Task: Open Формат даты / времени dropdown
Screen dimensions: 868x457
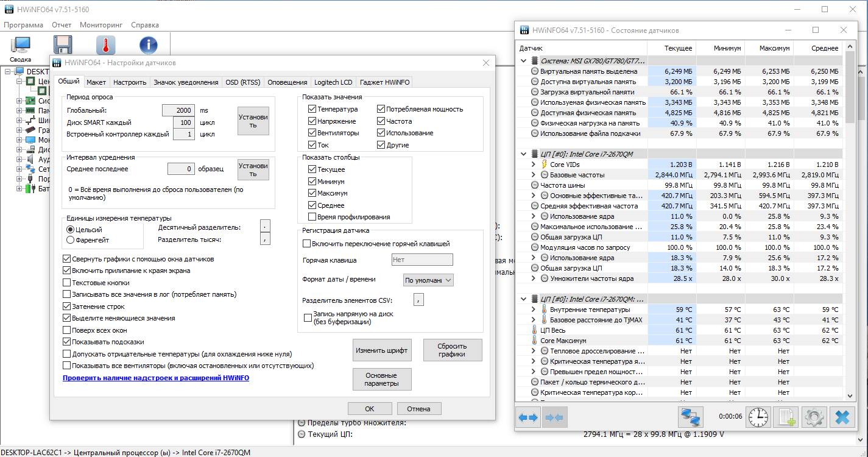Action: [x=429, y=280]
